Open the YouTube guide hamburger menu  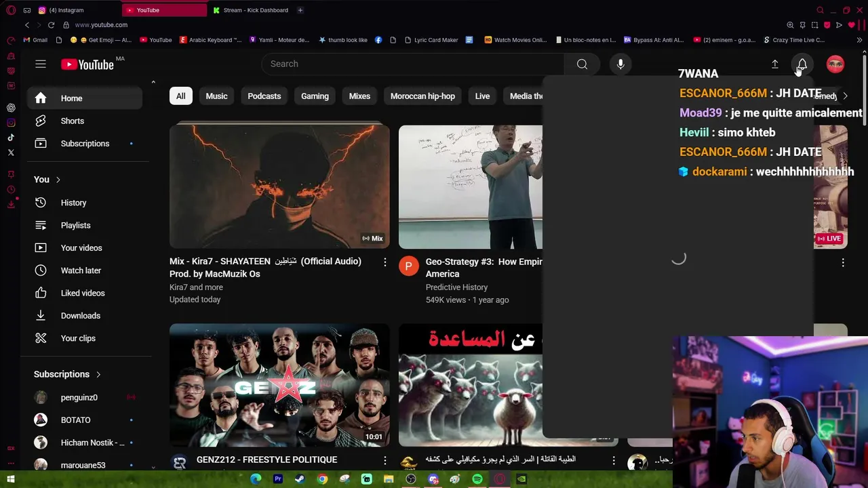coord(41,64)
